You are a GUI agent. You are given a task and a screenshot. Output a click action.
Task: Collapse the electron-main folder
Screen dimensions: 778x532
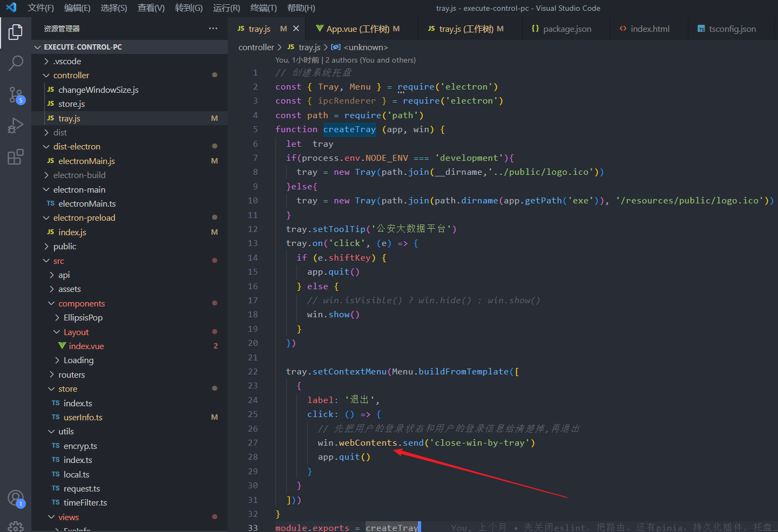click(x=130, y=190)
